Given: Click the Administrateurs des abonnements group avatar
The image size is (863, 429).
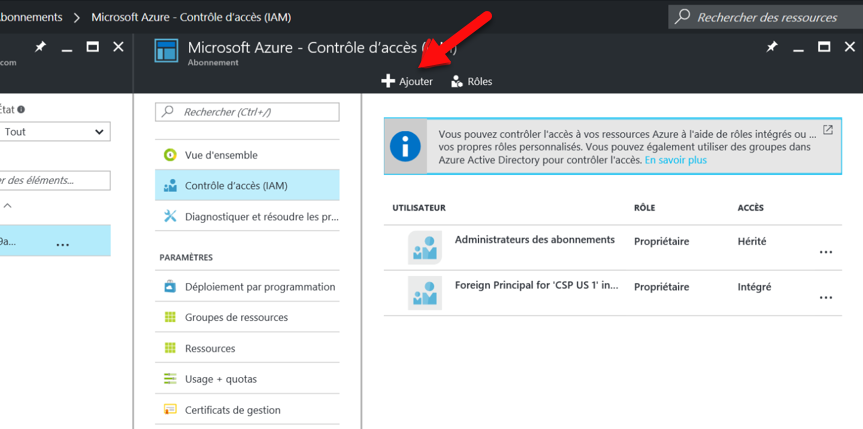Looking at the screenshot, I should point(424,247).
